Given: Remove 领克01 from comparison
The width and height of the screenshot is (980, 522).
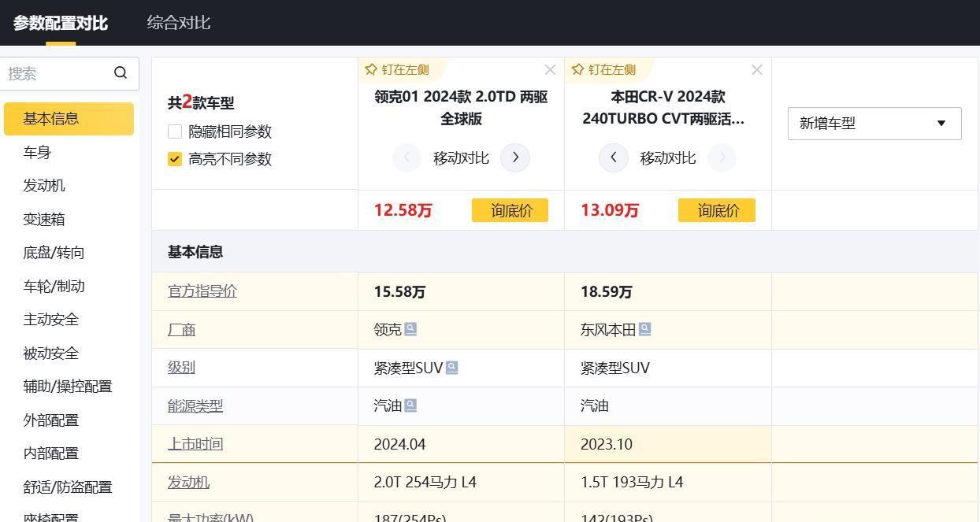Looking at the screenshot, I should coord(550,69).
